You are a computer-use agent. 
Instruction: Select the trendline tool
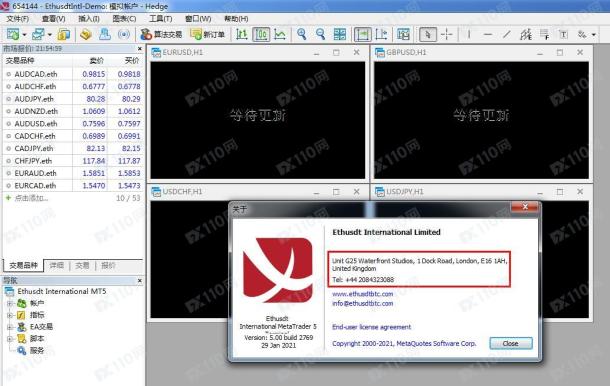[507, 35]
